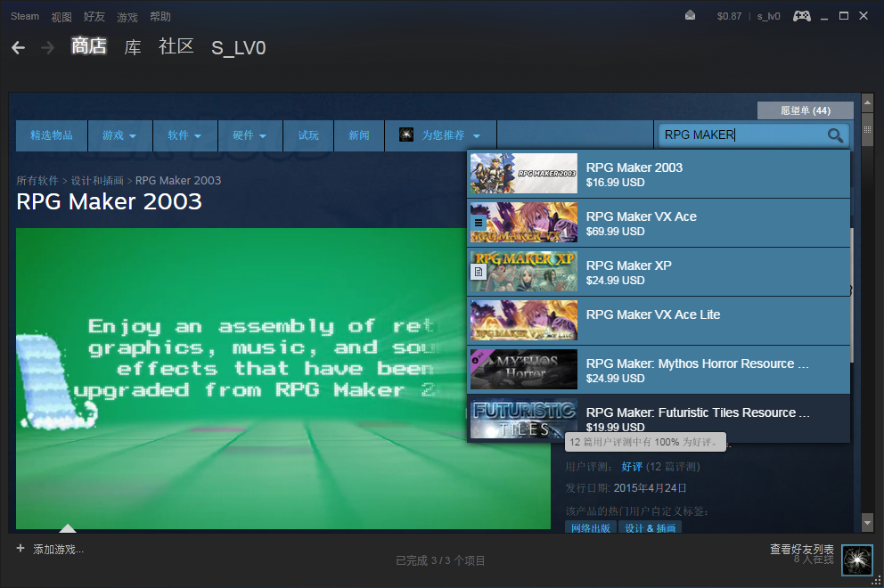Screen dimensions: 884x588
Task: Open the RPG Maker XP thumbnail
Action: pyautogui.click(x=524, y=272)
